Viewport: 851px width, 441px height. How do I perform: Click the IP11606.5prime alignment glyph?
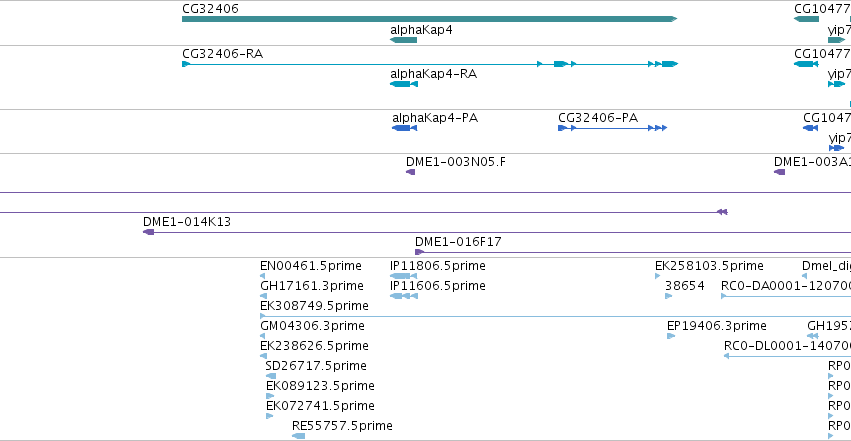(404, 296)
